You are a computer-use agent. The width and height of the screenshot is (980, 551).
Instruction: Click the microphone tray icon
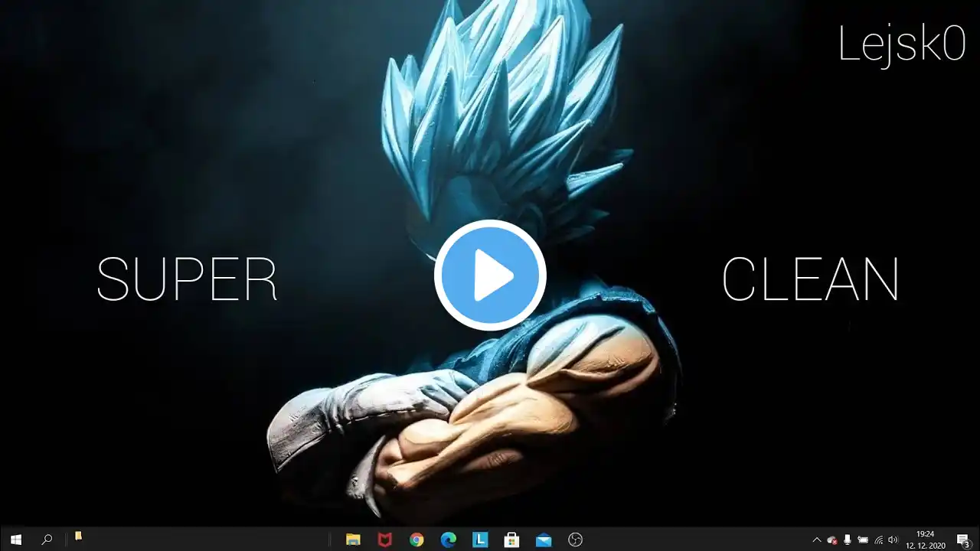point(848,540)
